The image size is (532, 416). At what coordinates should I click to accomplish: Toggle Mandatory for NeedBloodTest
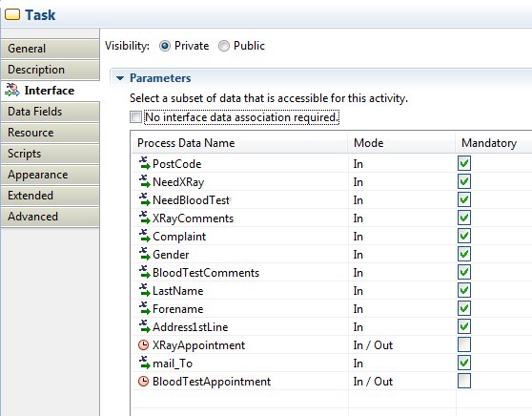click(x=464, y=199)
